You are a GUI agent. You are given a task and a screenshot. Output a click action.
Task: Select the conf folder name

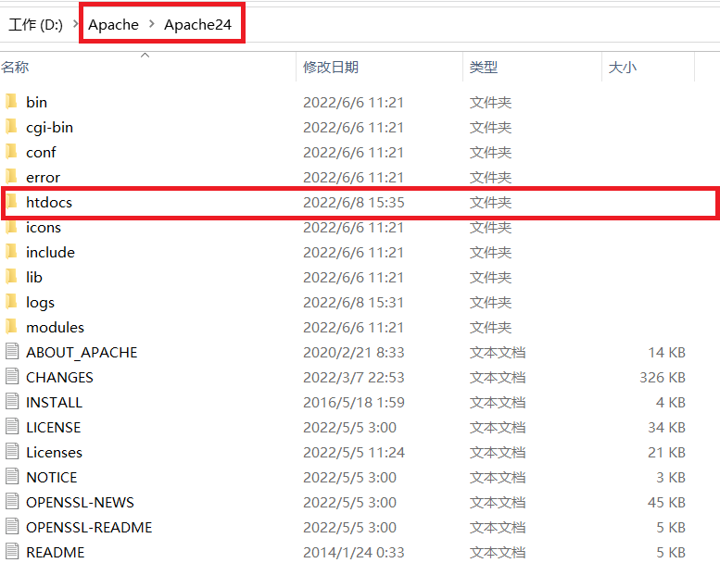click(41, 152)
